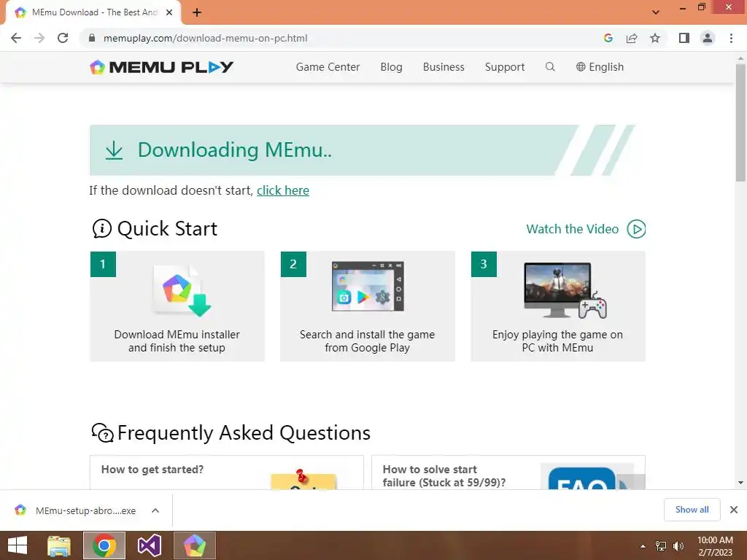The image size is (747, 560).
Task: Click the volume speaker tray icon
Action: (678, 546)
